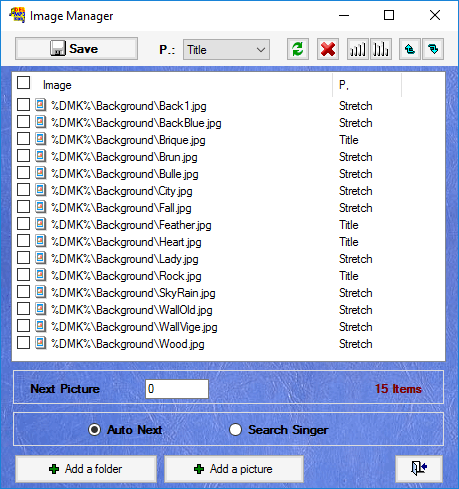Screen dimensions: 459x489
Task: Click the Next Picture number field
Action: tap(177, 389)
